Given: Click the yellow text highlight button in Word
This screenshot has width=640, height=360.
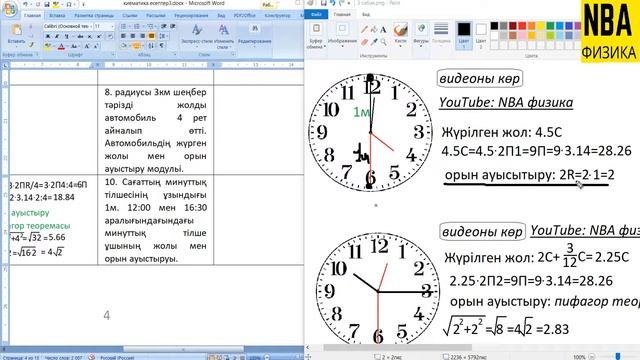Looking at the screenshot, I should pyautogui.click(x=47, y=46).
